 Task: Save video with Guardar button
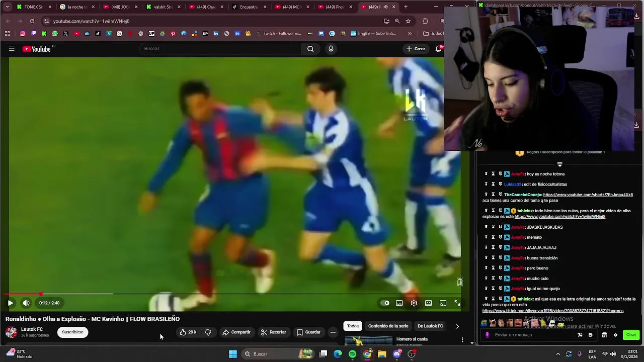click(308, 332)
